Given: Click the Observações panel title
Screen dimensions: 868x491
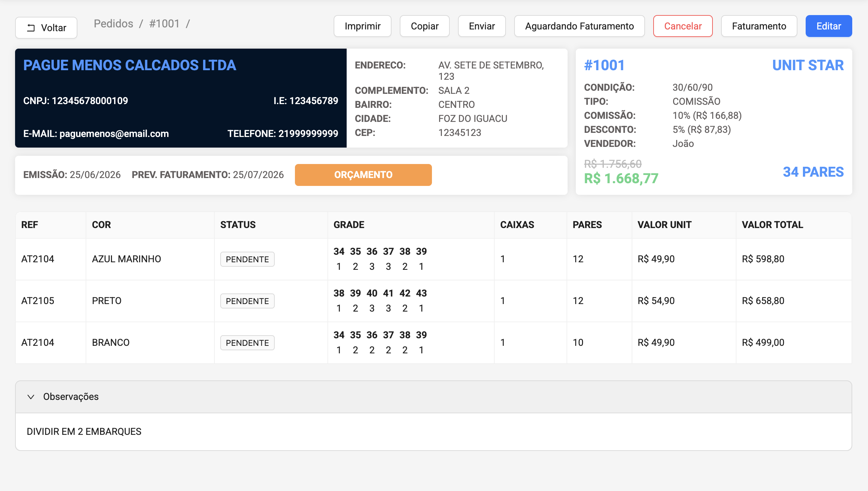Looking at the screenshot, I should (71, 396).
